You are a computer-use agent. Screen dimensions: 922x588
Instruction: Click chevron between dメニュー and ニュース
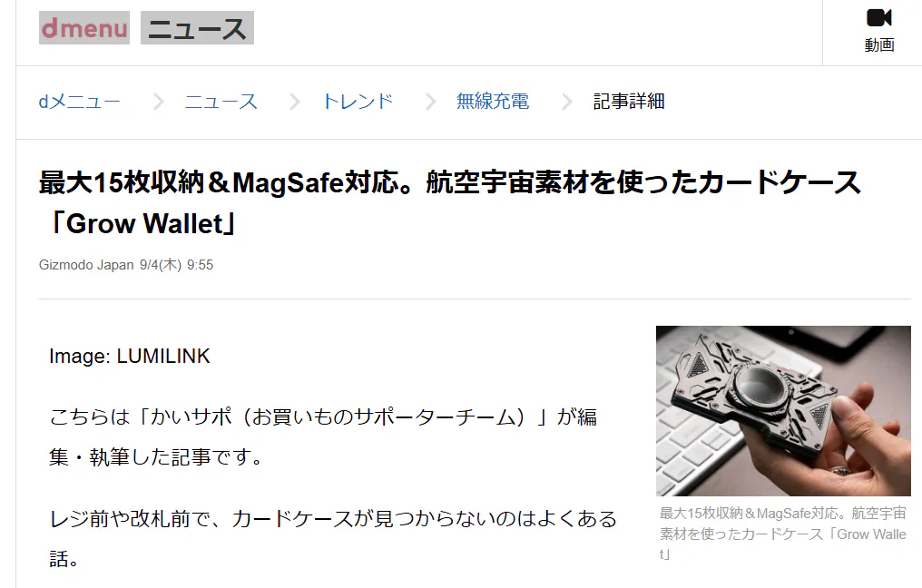pyautogui.click(x=158, y=102)
